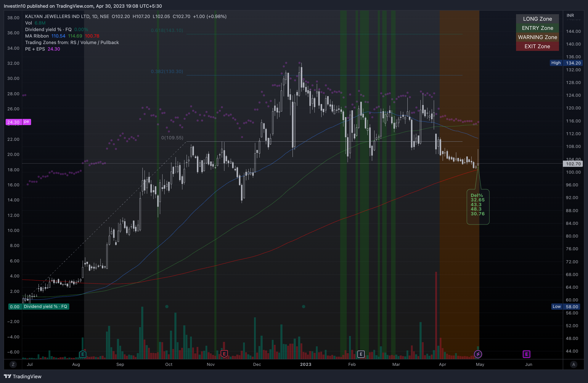Click the 0(109.55) Fibonacci level label
The height and width of the screenshot is (383, 588).
pyautogui.click(x=172, y=138)
